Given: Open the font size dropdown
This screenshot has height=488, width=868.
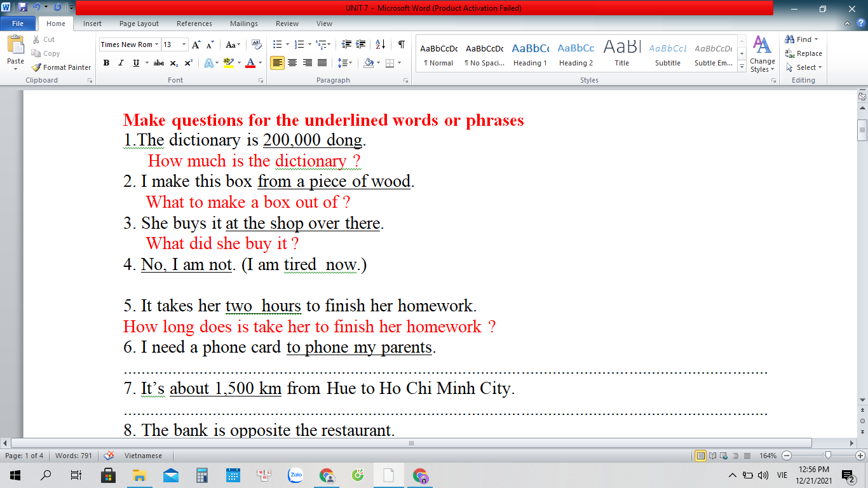Looking at the screenshot, I should [x=184, y=44].
